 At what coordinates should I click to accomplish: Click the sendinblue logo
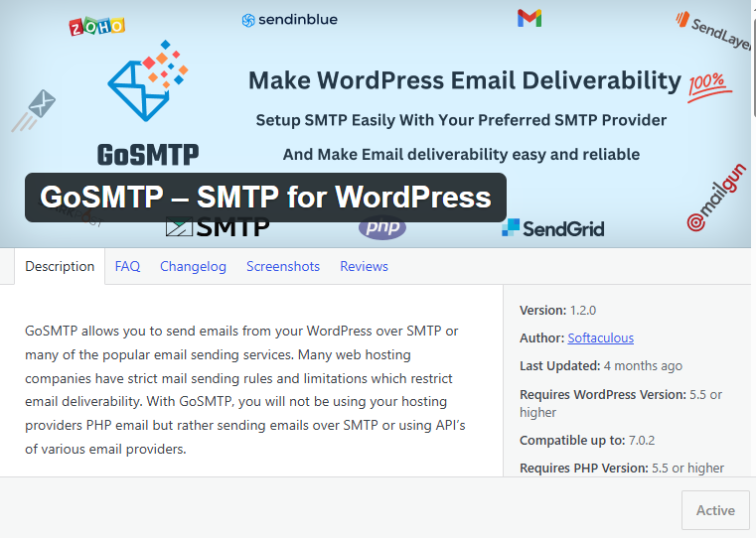289,20
